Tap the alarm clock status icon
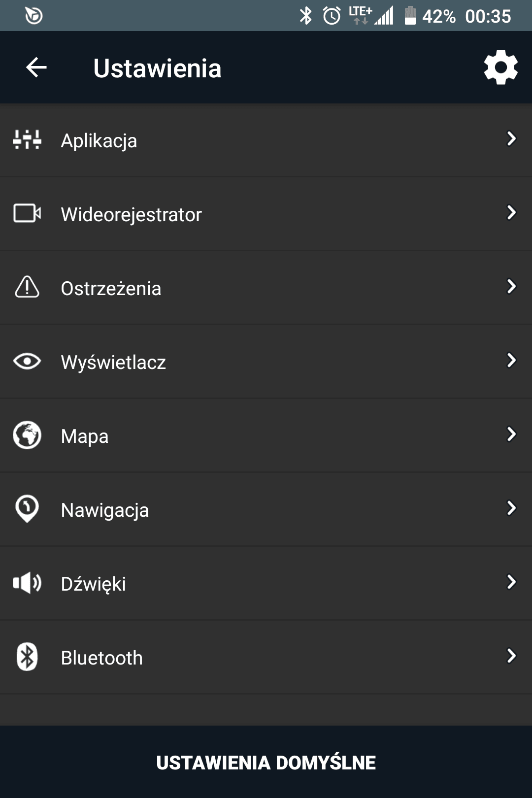Viewport: 532px width, 798px height. pyautogui.click(x=332, y=16)
